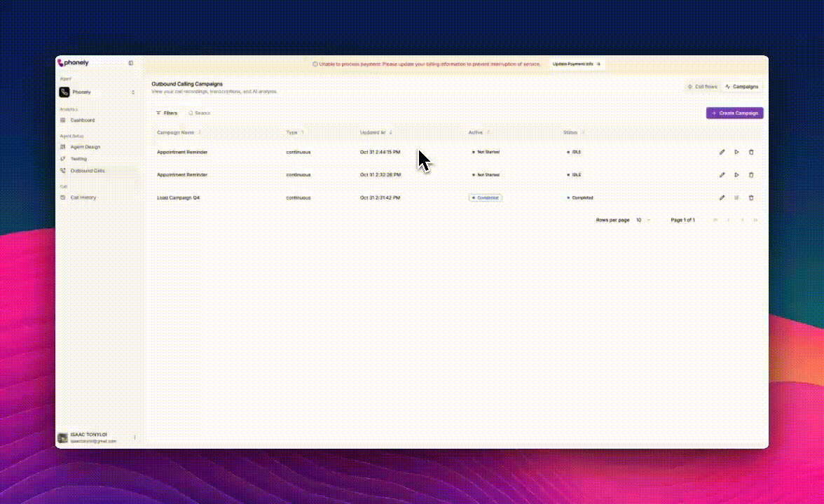Delete the Lead Campaign Q4 campaign
Image resolution: width=824 pixels, height=504 pixels.
tap(751, 198)
